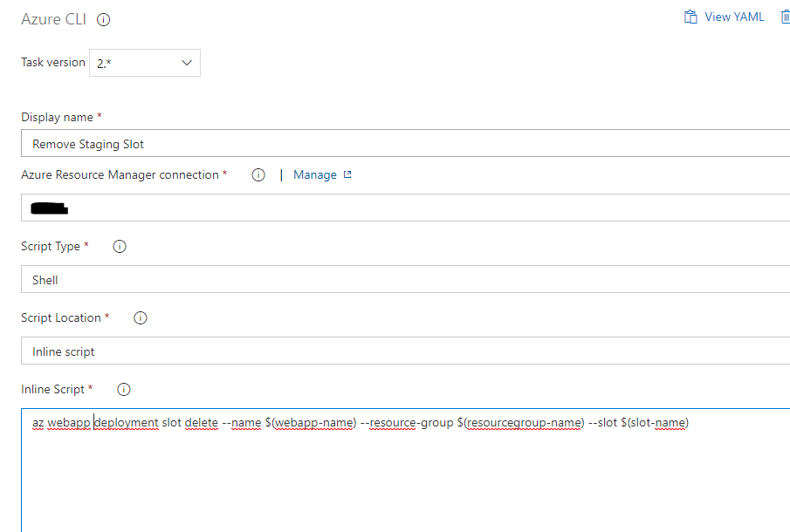Click the Inline Script info icon
790x532 pixels.
[x=123, y=390]
